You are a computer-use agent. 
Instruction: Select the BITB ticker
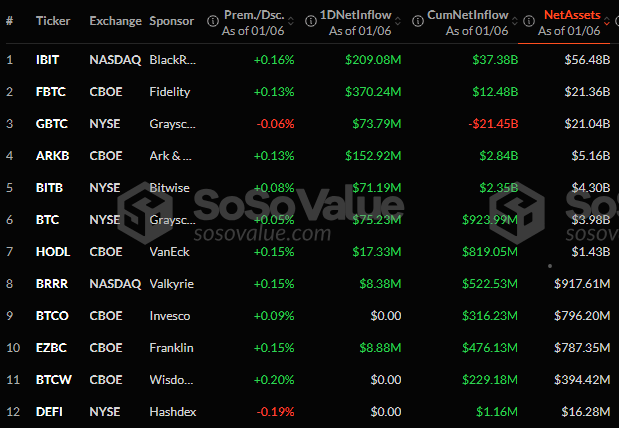point(48,188)
